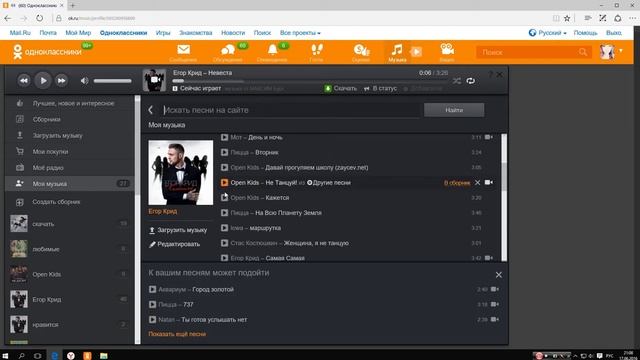Click the Егор Крид album cover
Viewport: 640px width, 360px height.
[x=180, y=173]
